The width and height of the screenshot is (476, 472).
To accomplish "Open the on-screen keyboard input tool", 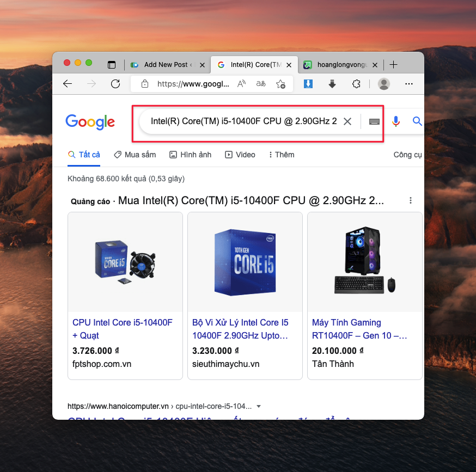I will pyautogui.click(x=374, y=121).
